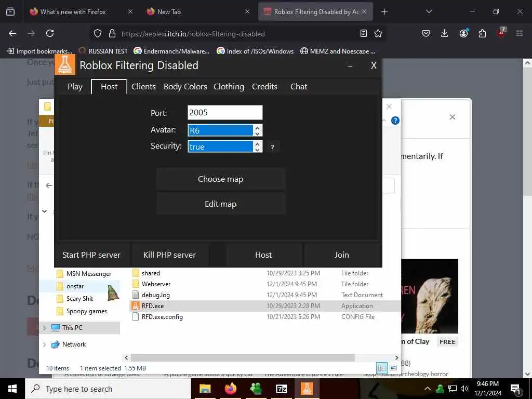Click the debug.log text document icon
Viewport: 532px width, 399px height.
coord(136,295)
